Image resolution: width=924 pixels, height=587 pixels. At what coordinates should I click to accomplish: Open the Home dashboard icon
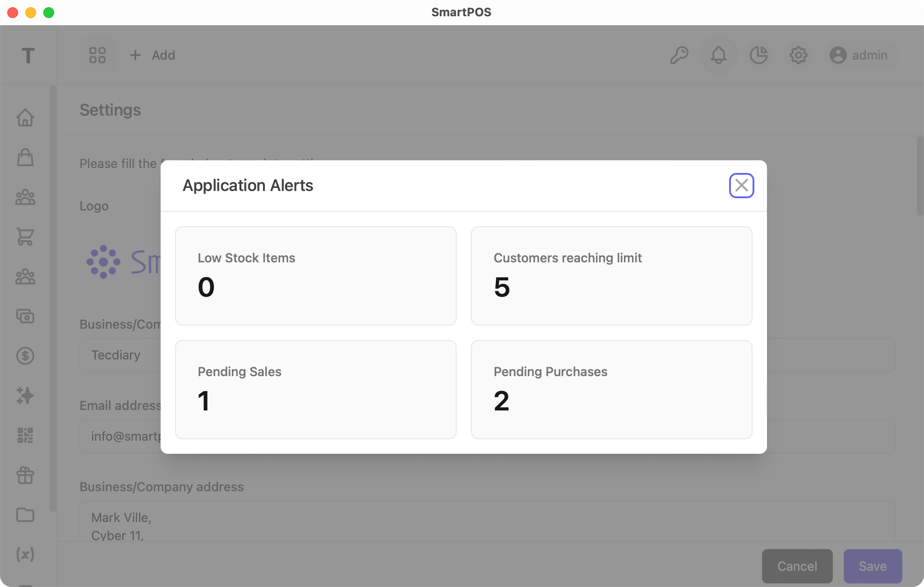[26, 118]
